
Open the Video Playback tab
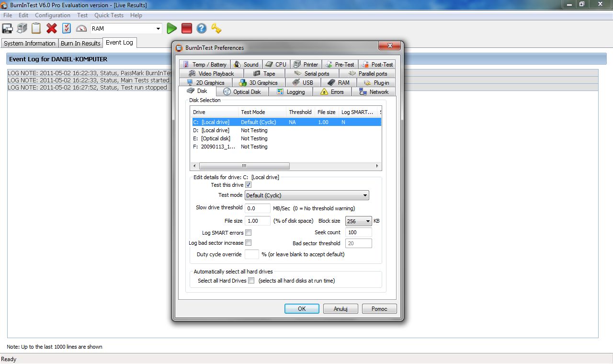click(212, 73)
